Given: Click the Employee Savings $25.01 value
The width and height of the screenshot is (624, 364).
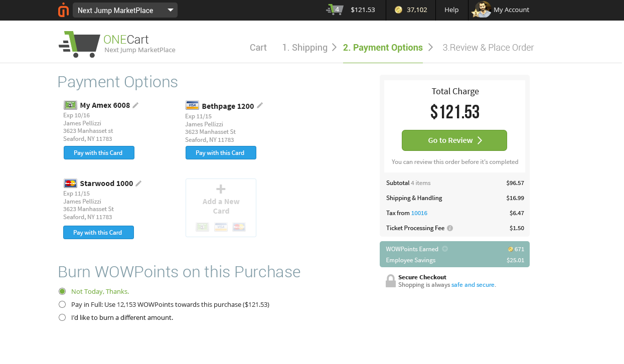Looking at the screenshot, I should tap(515, 260).
